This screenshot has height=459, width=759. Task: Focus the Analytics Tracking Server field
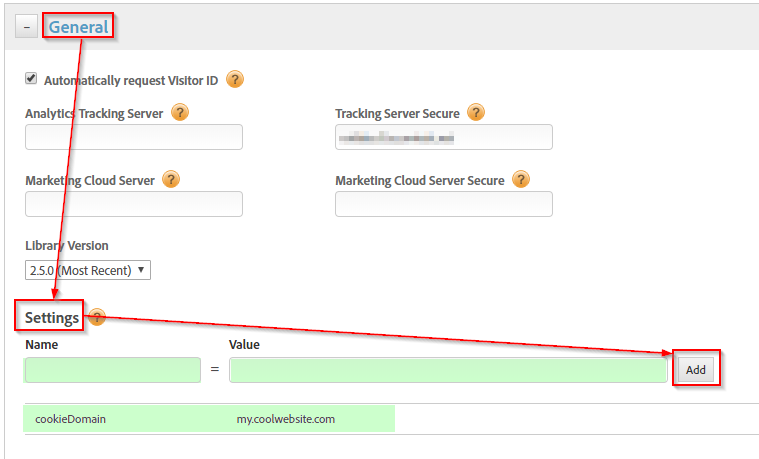coord(134,137)
